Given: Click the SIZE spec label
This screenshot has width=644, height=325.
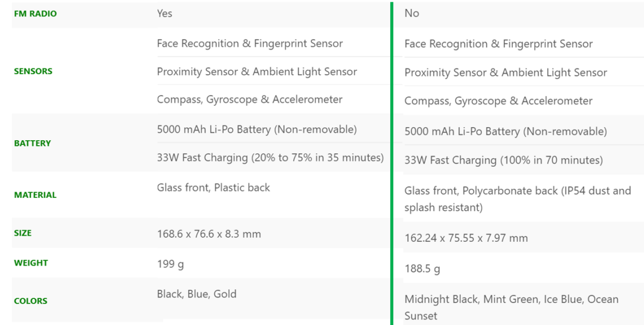Looking at the screenshot, I should (23, 233).
